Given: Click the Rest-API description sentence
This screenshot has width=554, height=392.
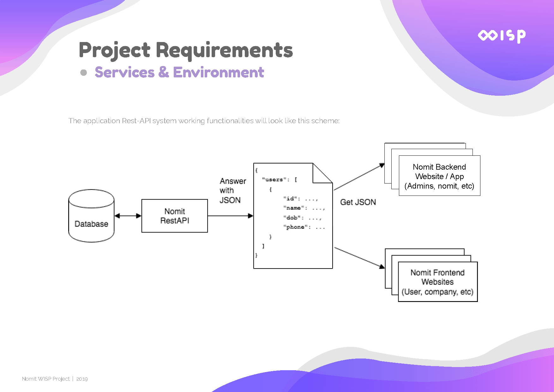Looking at the screenshot, I should [204, 121].
